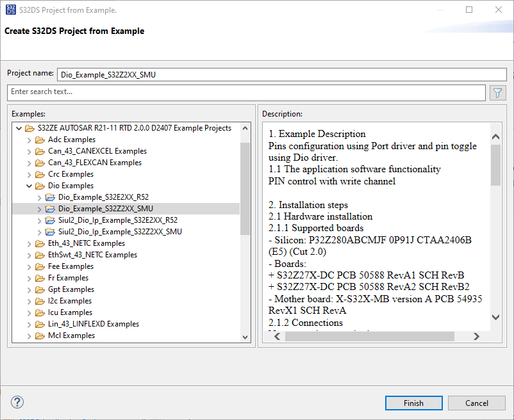Click the Mcl Examples folder icon
The height and width of the screenshot is (420, 514).
40,335
